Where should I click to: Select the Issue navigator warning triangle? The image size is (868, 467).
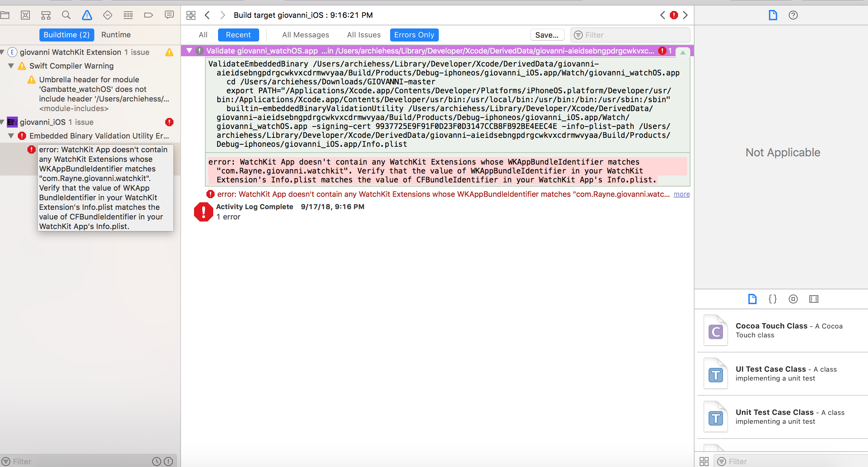(x=87, y=15)
